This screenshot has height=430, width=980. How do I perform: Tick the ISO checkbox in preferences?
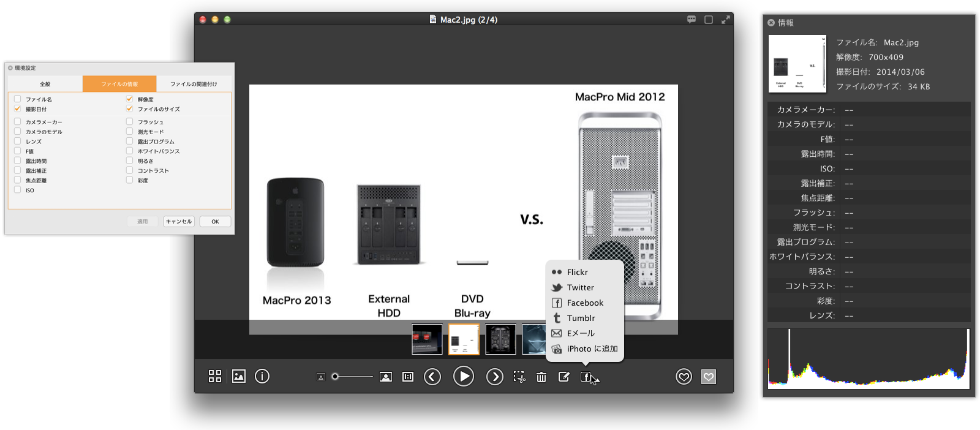pos(18,190)
